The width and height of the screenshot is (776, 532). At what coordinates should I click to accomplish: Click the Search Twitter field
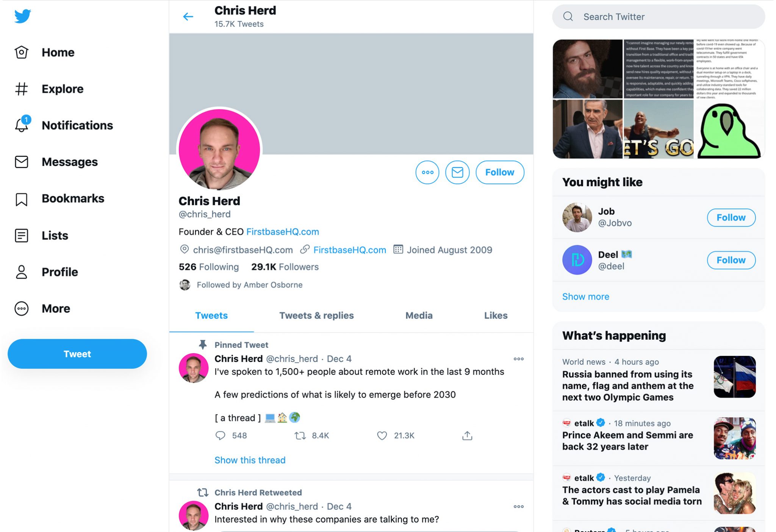click(659, 17)
